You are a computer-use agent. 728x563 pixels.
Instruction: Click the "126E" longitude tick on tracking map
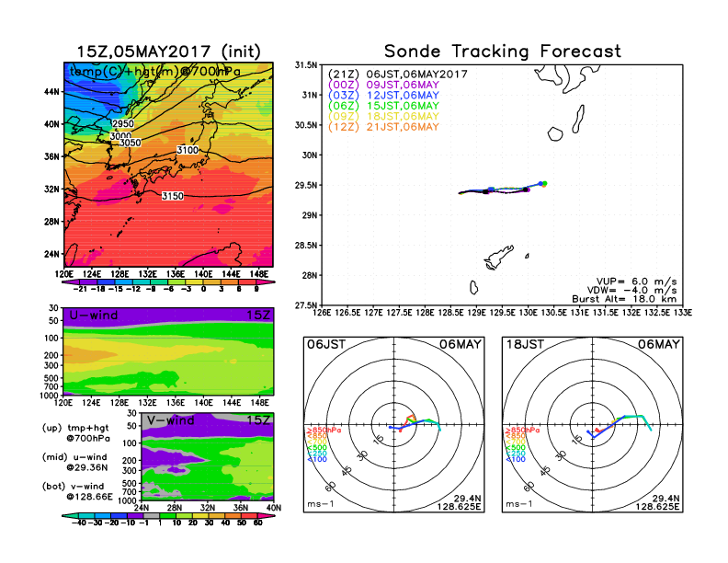coord(322,313)
